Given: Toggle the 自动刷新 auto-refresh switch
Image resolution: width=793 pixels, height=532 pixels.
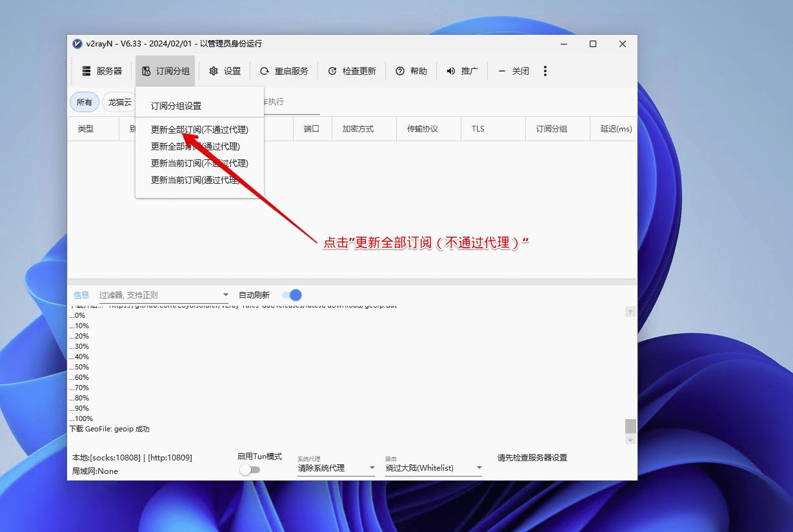Looking at the screenshot, I should click(x=292, y=295).
